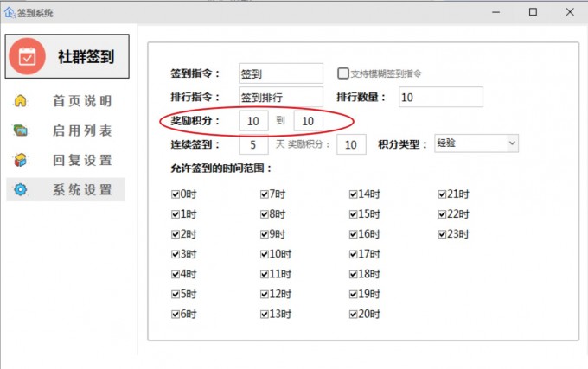Toggle the 13时 checkbox
Viewport: 588px width, 369px height.
coord(264,314)
